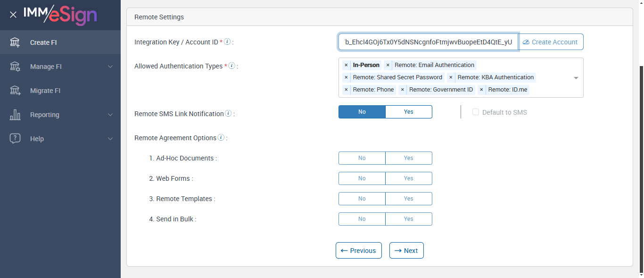644x278 pixels.
Task: Remove Remote: KBA Authentication tag
Action: tap(451, 77)
